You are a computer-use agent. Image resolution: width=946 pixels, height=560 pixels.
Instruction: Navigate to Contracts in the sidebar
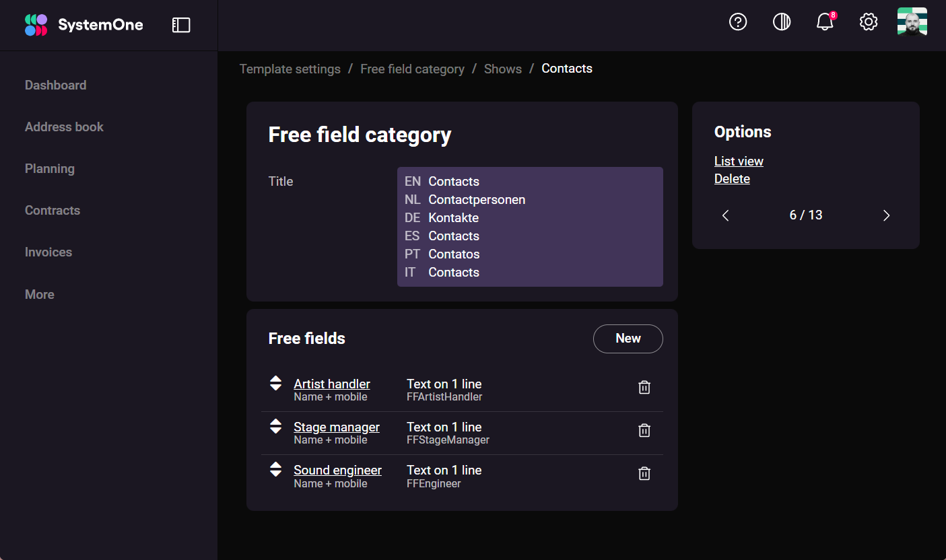pos(52,210)
